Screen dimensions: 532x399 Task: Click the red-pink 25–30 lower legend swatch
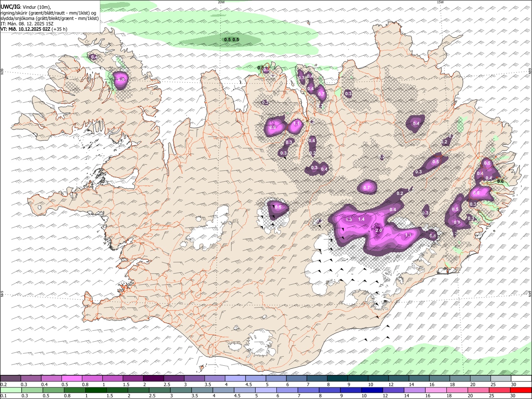click(499, 390)
